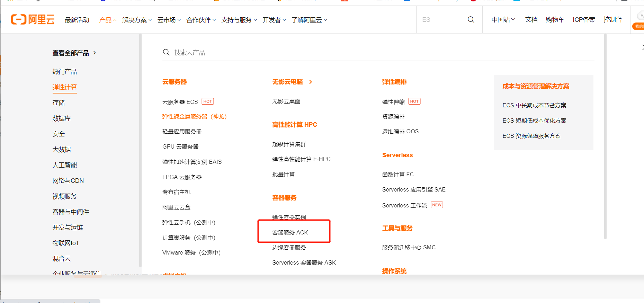Open Serverless 工作流 product
The height and width of the screenshot is (303, 644).
[405, 206]
